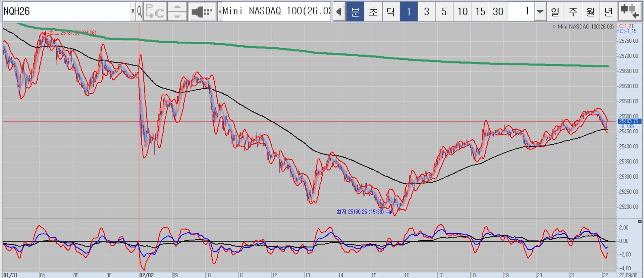
Task: Click the NQH26 symbol input field
Action: pos(65,12)
